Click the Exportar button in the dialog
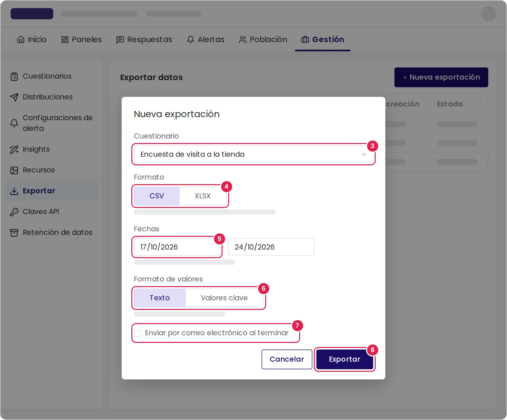 (x=345, y=359)
